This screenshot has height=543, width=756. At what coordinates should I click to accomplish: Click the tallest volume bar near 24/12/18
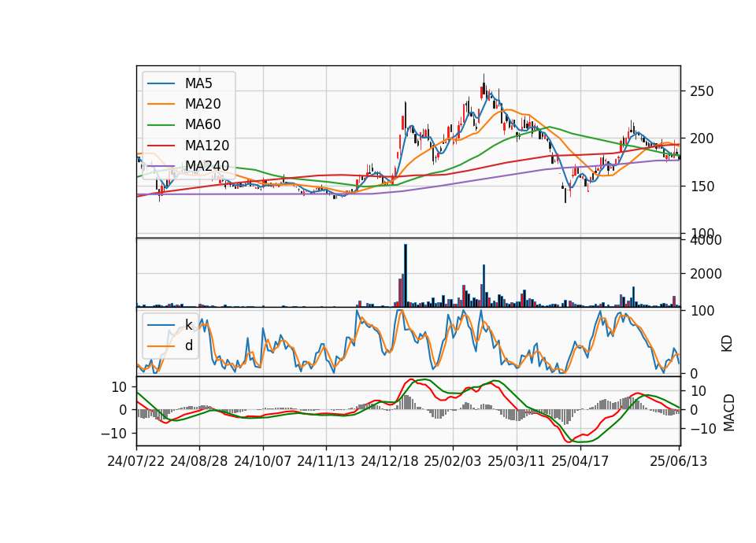pyautogui.click(x=406, y=275)
